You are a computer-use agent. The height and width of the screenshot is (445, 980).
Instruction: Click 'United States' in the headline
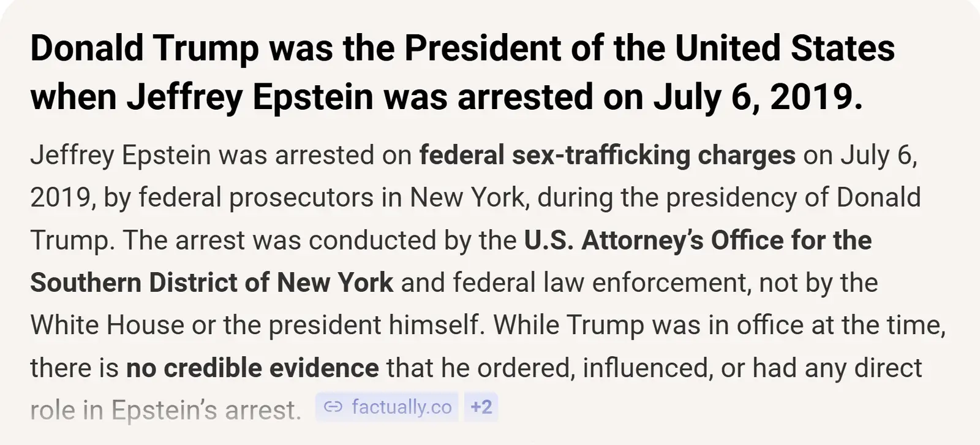pos(785,48)
